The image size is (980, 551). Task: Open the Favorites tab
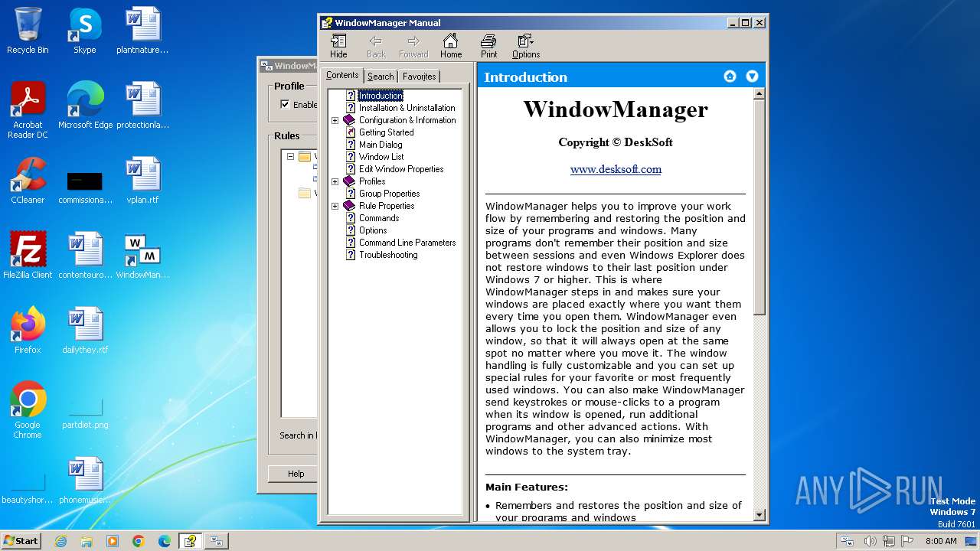point(419,77)
